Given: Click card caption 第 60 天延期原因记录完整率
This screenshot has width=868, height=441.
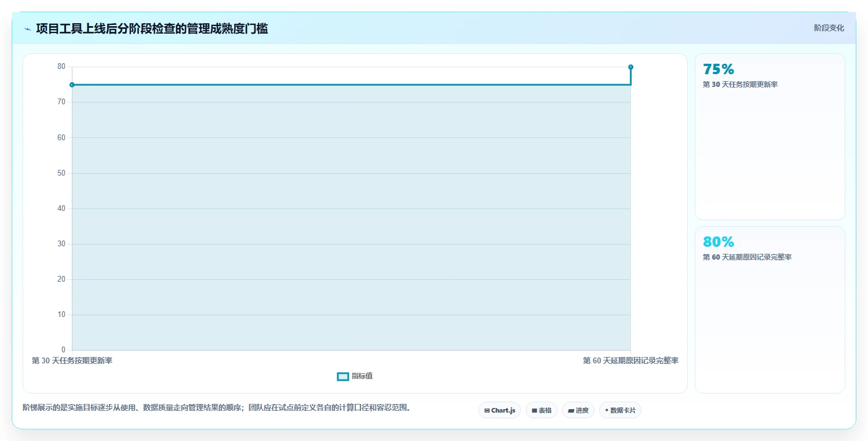Looking at the screenshot, I should click(x=747, y=257).
